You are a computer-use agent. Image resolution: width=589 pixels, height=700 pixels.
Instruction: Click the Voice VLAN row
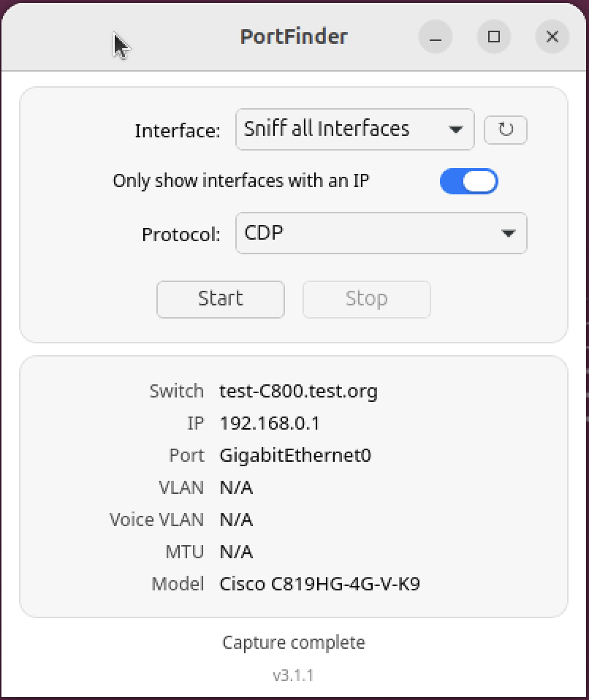[235, 520]
